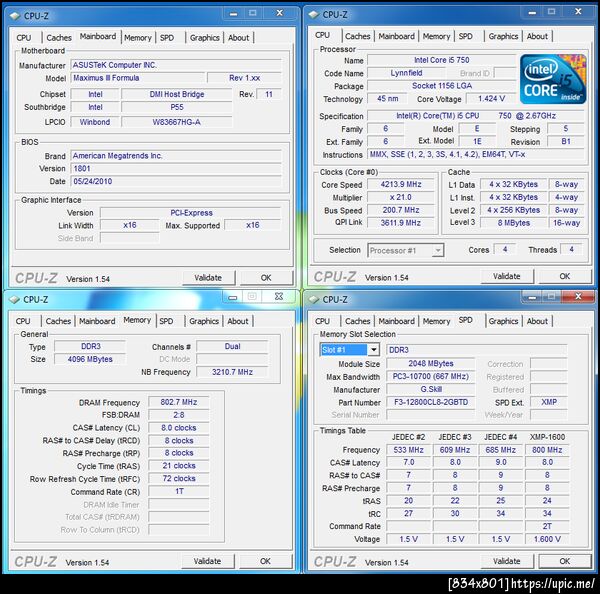Open Caches tab in Memory window
The height and width of the screenshot is (594, 600).
pyautogui.click(x=58, y=321)
